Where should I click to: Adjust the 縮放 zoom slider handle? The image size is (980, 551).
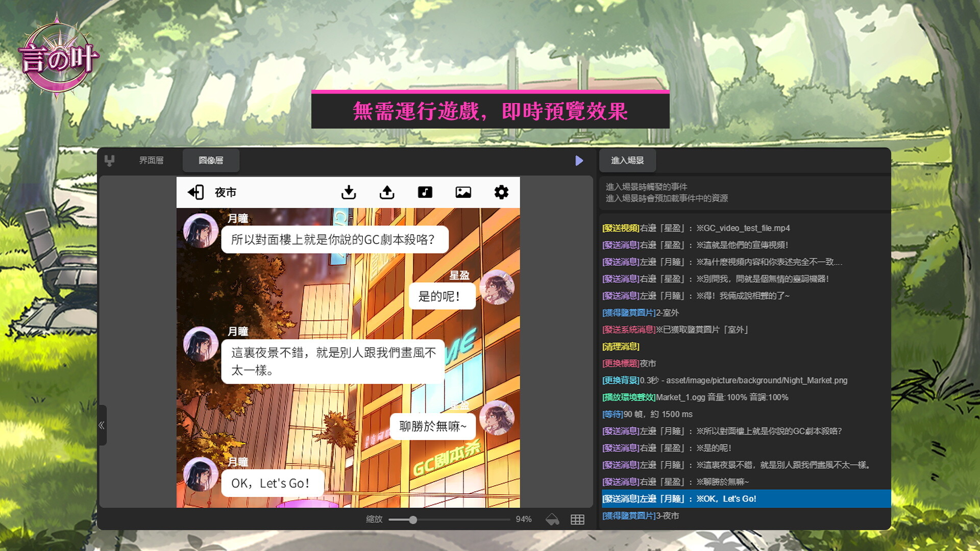[413, 519]
